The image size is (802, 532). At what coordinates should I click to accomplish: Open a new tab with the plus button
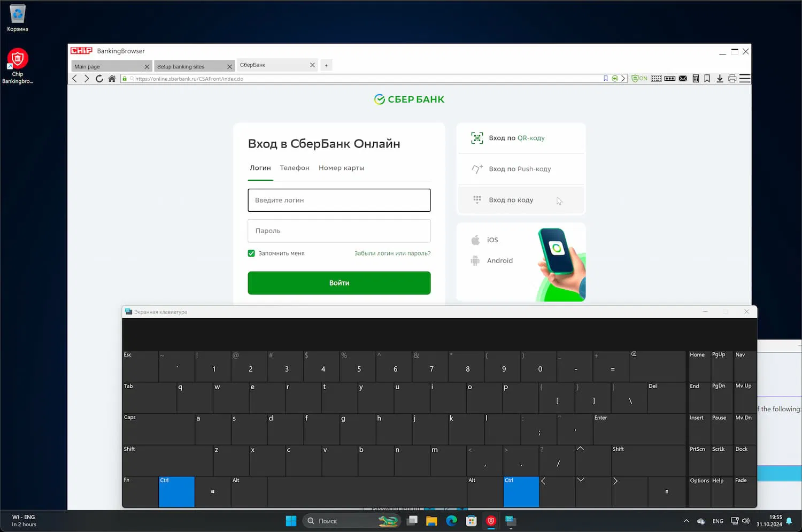pos(326,65)
